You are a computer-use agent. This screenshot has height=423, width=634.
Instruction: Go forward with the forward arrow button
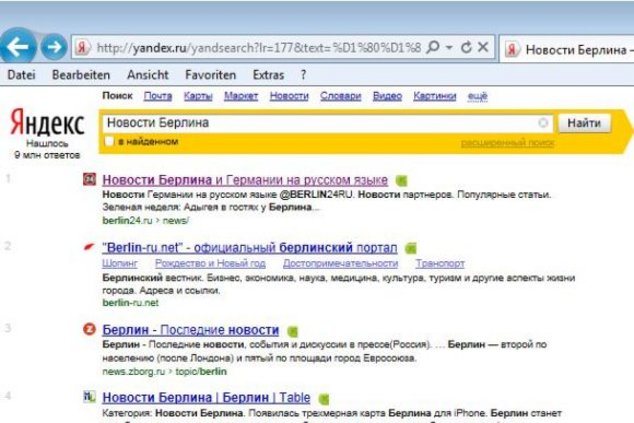(54, 47)
